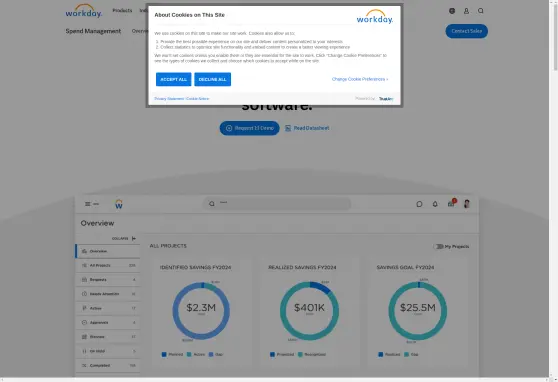Open the language globe icon
Screen dimensions: 558x382
tap(452, 11)
